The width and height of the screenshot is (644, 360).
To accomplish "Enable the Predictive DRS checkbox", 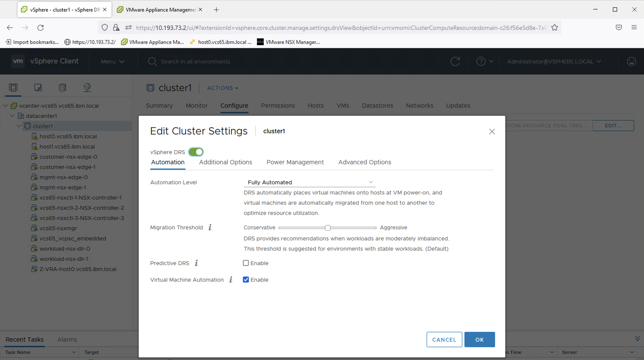I will pyautogui.click(x=246, y=263).
